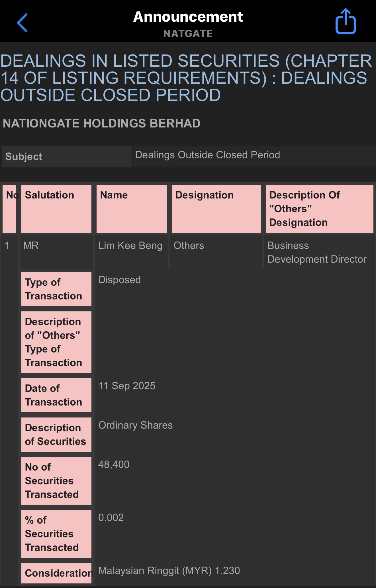Select Dealings Outside Closed Period subject value
Screen dimensions: 376x588
coord(207,155)
